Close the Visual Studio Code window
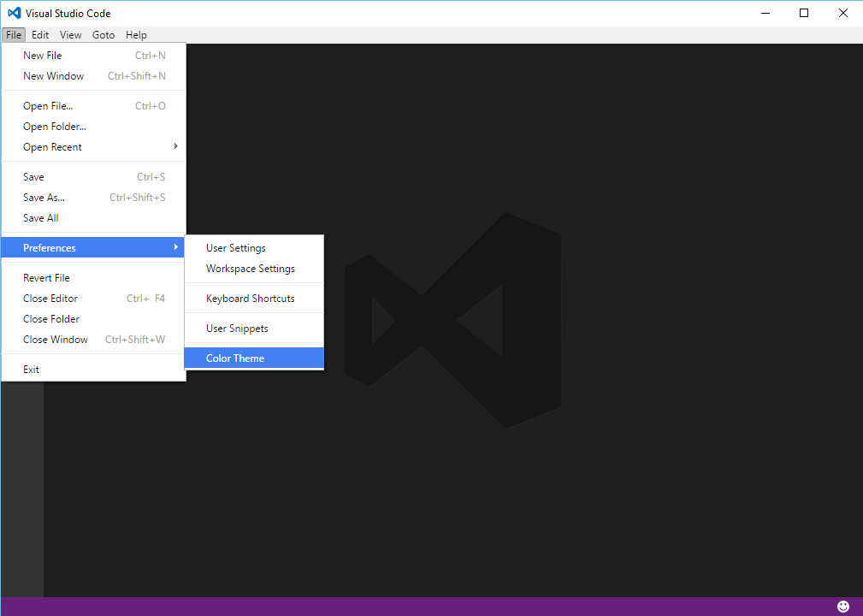The width and height of the screenshot is (863, 616). coord(842,13)
